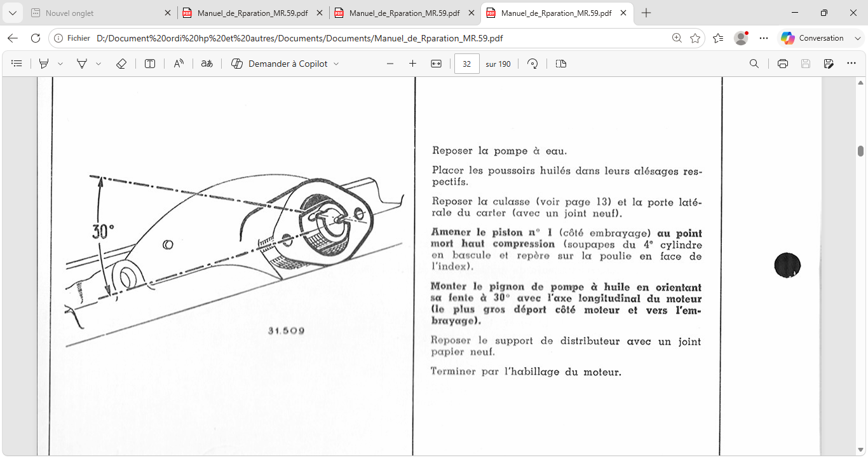The image size is (868, 458).
Task: Expand draw tool options dropdown
Action: (98, 64)
